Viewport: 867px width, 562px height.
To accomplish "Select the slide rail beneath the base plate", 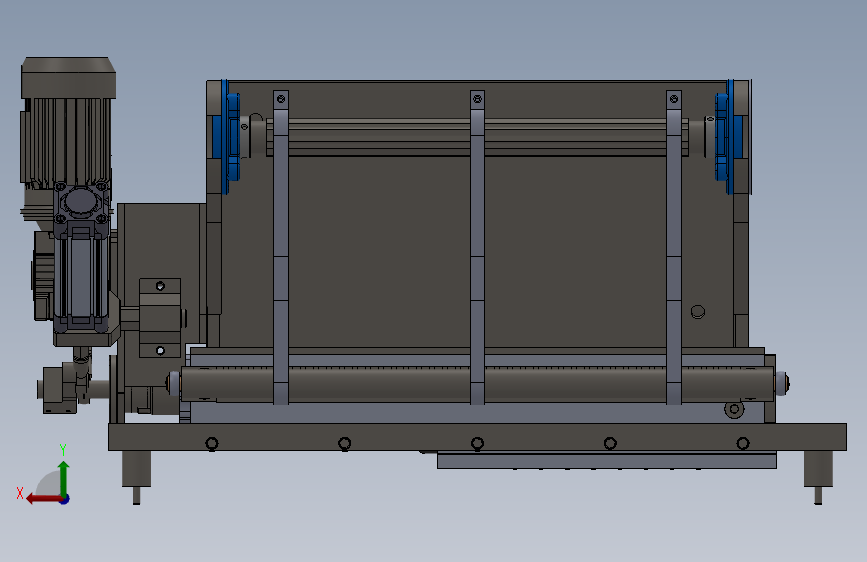I will point(607,460).
